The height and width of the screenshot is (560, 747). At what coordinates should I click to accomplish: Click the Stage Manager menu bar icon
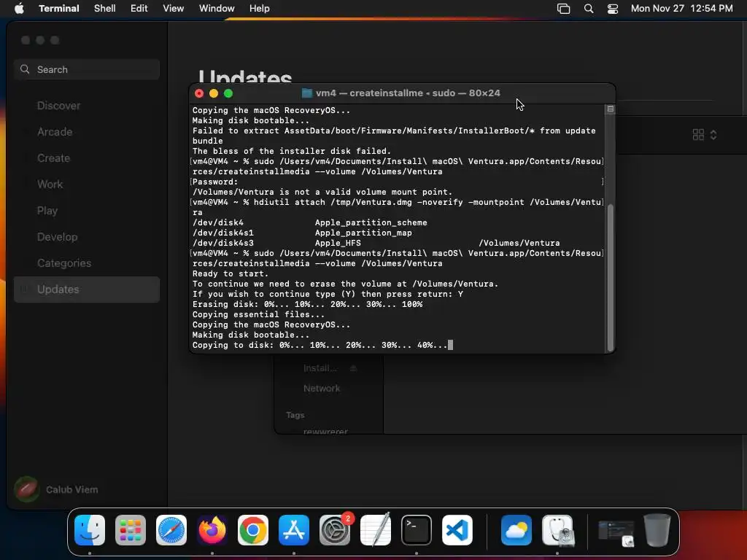click(564, 8)
